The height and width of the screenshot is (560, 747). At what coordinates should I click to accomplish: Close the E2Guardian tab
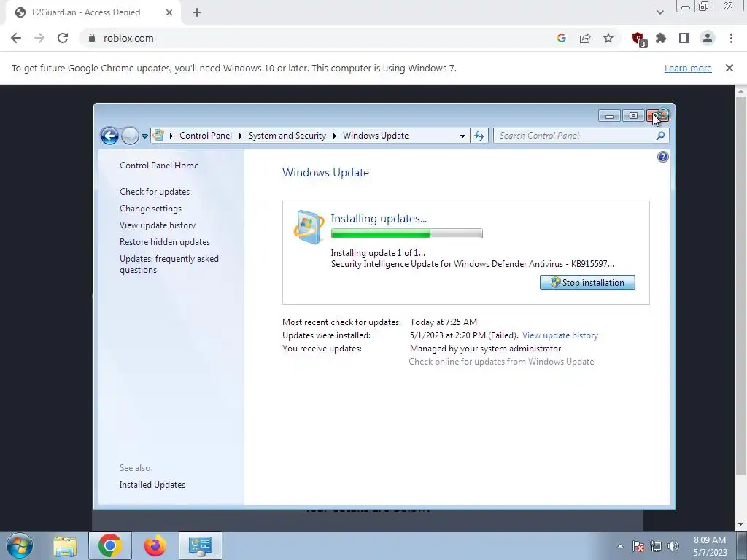pyautogui.click(x=169, y=12)
